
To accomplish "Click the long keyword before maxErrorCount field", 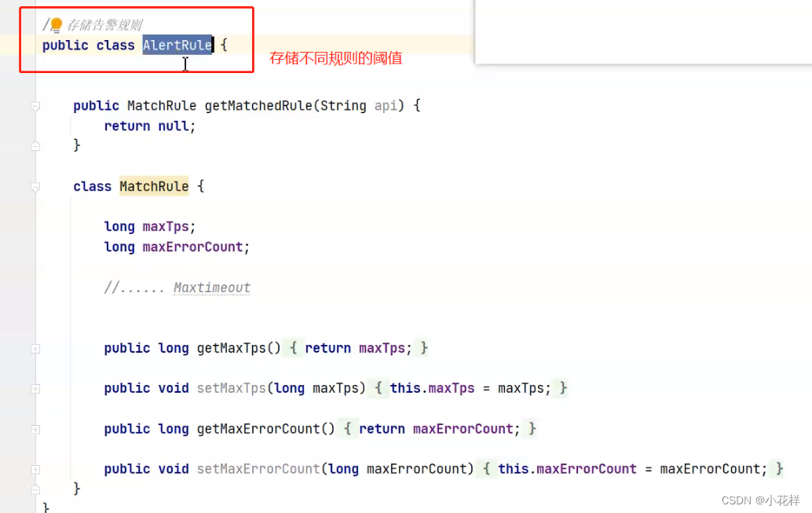I will [x=119, y=247].
